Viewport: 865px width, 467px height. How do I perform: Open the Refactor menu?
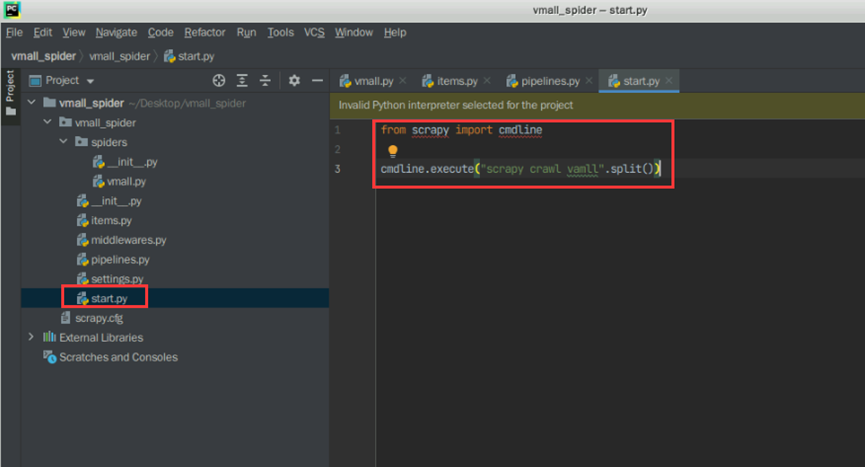tap(205, 33)
